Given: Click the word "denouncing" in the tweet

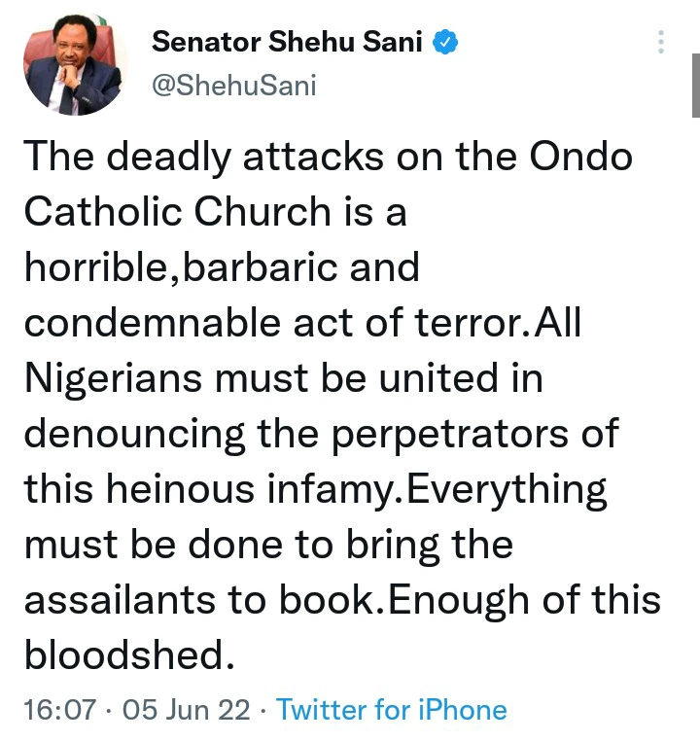Looking at the screenshot, I should coord(147,434).
